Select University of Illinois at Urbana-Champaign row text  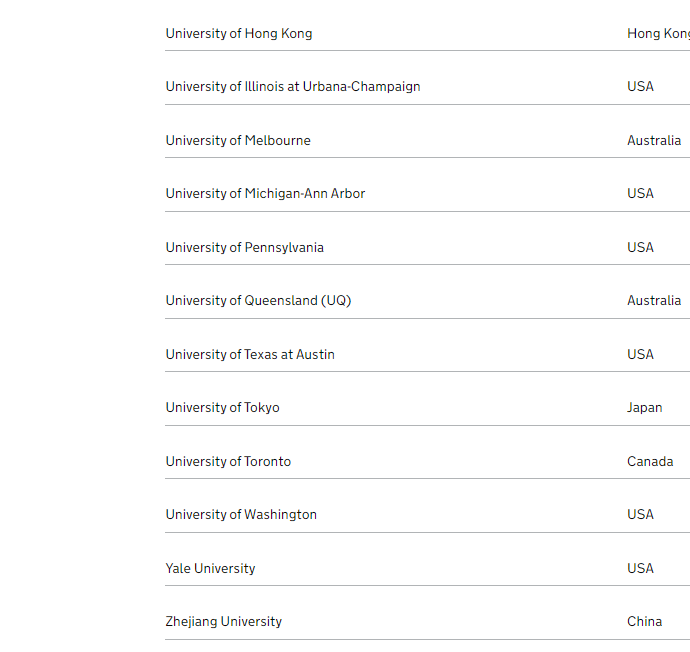293,87
